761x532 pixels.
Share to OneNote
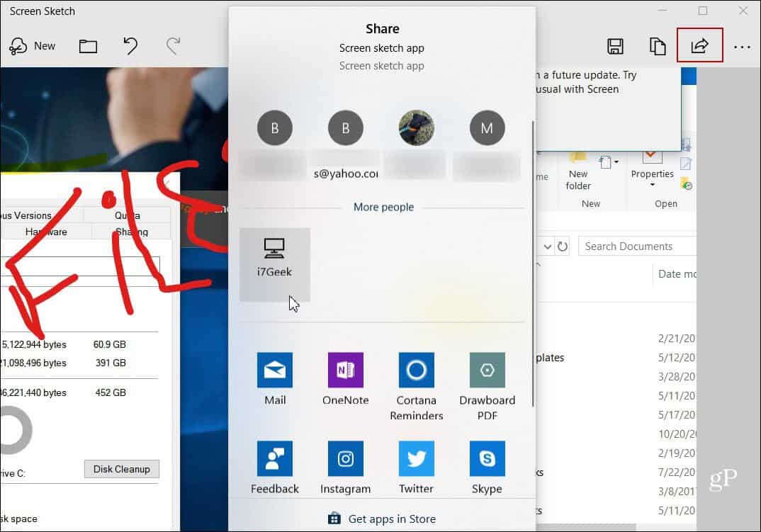pyautogui.click(x=346, y=379)
